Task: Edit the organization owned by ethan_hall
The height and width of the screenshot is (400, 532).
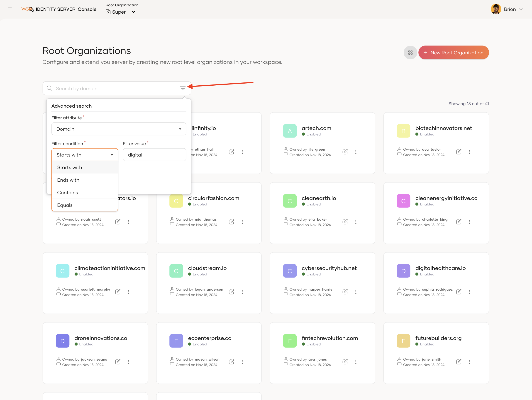Action: 231,152
